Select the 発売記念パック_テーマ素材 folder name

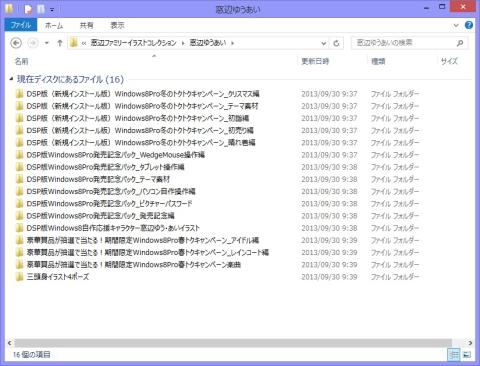98,179
